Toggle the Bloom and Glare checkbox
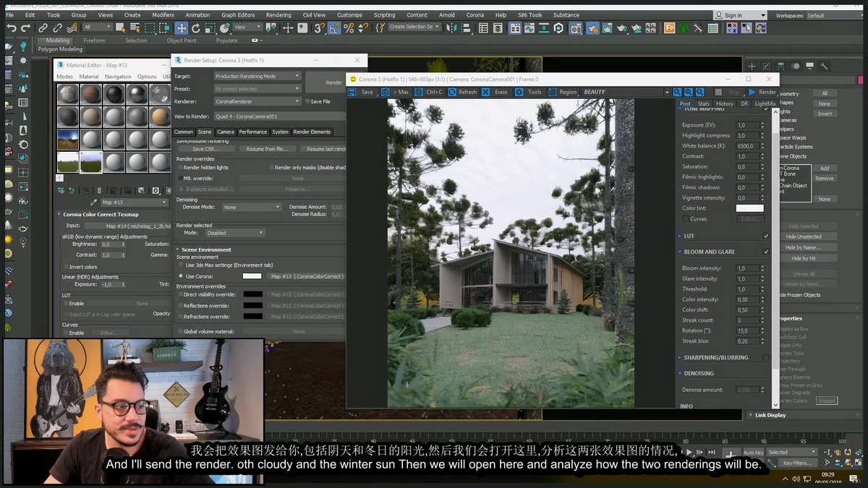The width and height of the screenshot is (868, 488). coord(766,252)
